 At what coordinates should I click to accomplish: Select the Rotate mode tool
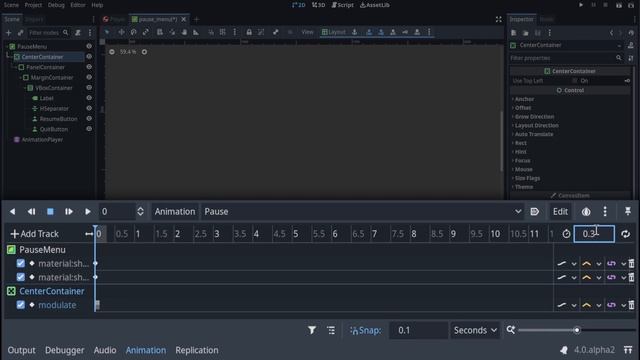pos(133,32)
